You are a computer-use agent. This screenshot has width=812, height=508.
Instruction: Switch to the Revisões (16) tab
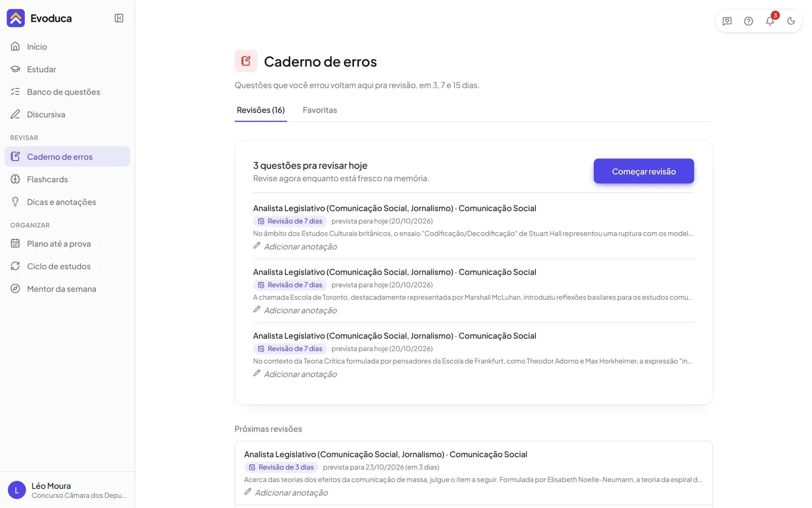coord(261,110)
